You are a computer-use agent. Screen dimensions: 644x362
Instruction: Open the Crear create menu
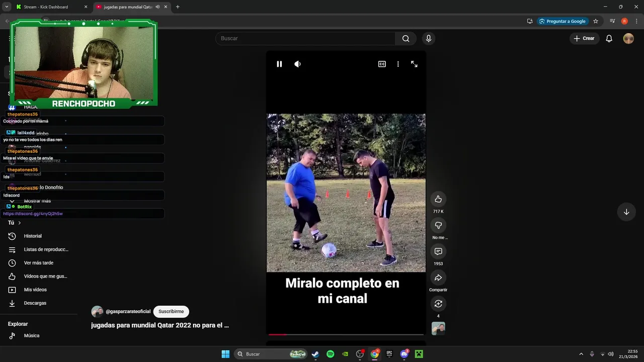tap(584, 38)
